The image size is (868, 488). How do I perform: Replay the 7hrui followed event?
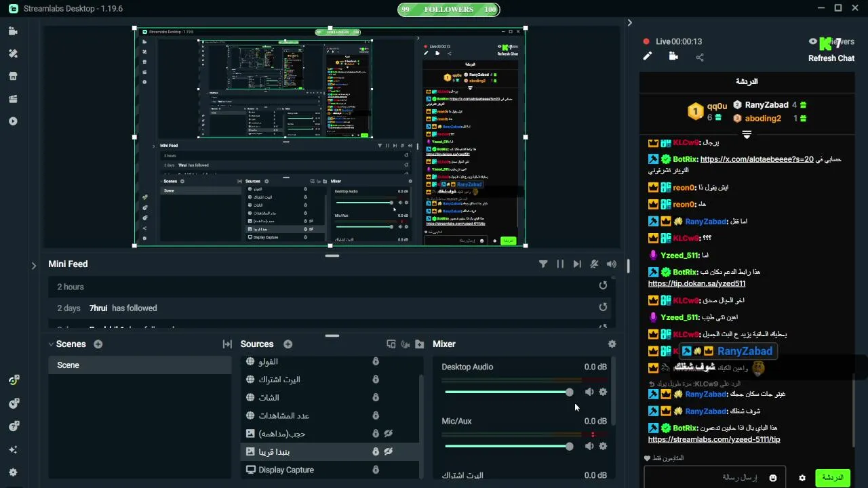(603, 307)
